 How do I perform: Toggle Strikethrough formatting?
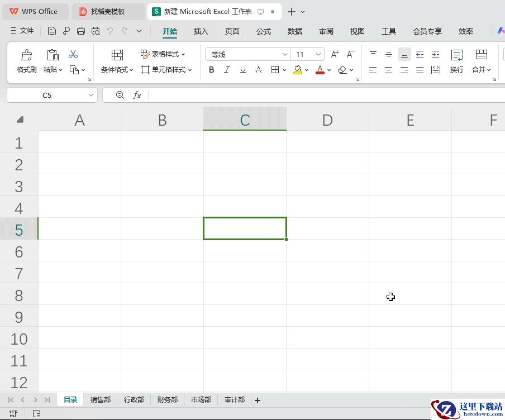tap(259, 70)
